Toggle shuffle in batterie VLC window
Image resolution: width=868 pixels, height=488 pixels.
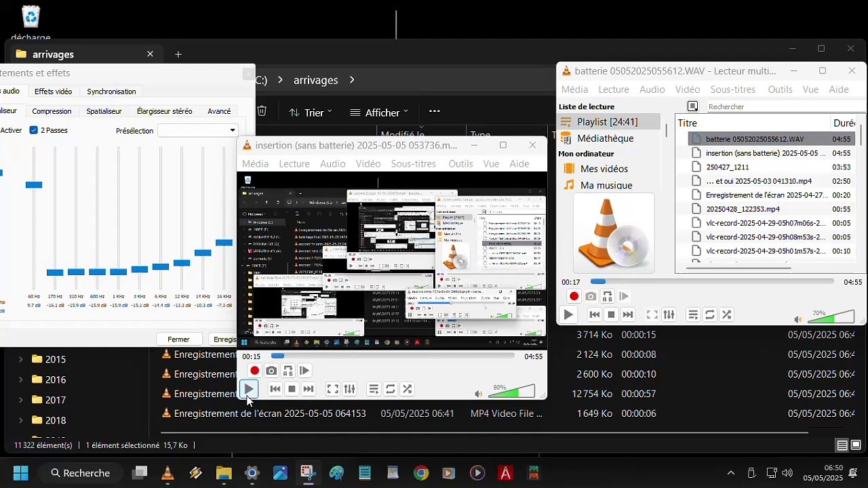[726, 314]
